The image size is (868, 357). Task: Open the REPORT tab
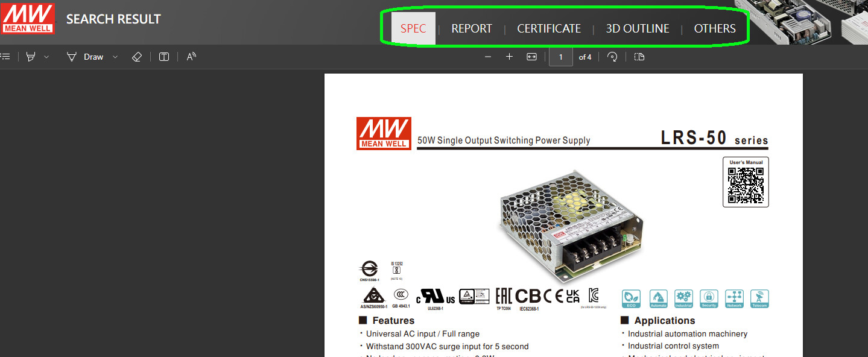tap(472, 28)
